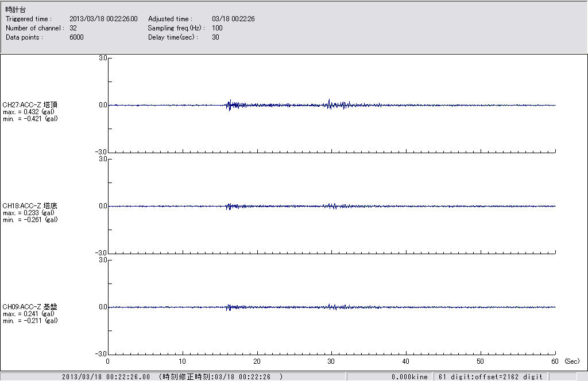
Task: Click the 時計台 title in the header
Action: [x=16, y=10]
